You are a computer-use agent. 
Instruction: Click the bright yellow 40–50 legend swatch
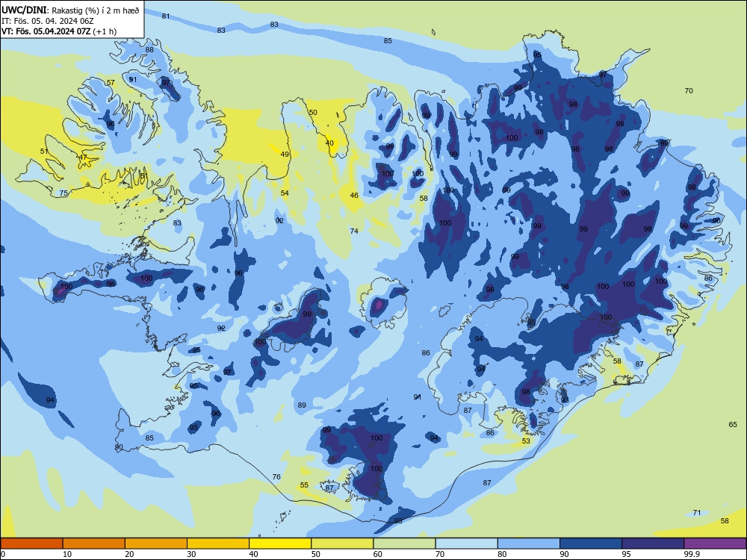(280, 544)
